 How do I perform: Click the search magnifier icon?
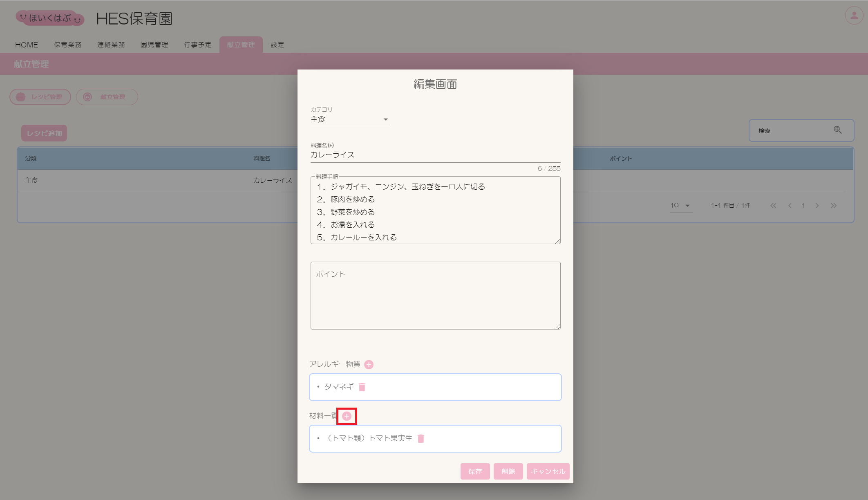coord(838,130)
